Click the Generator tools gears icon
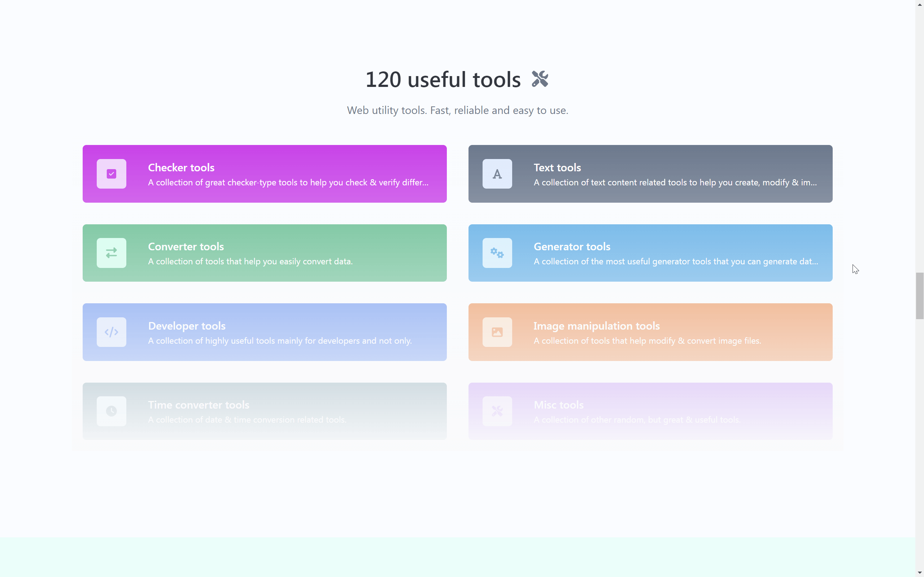 tap(497, 253)
